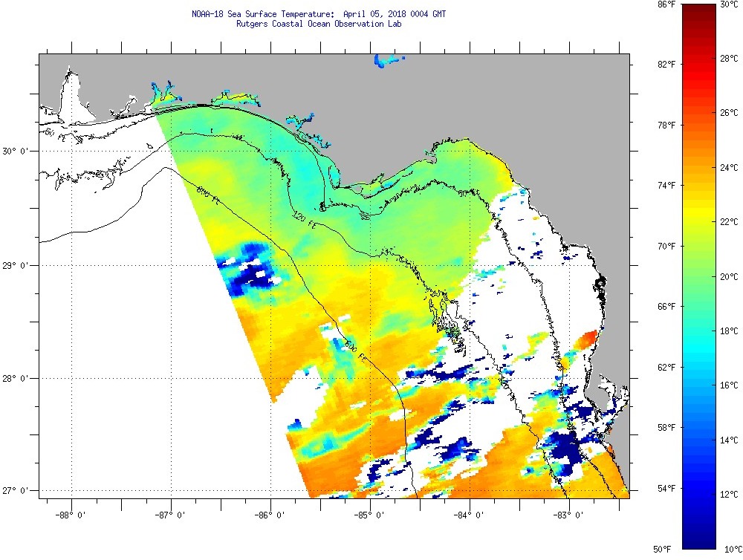Viewport: 743px width, 560px height.
Task: Click the 24°C label on color scale
Action: pos(728,168)
